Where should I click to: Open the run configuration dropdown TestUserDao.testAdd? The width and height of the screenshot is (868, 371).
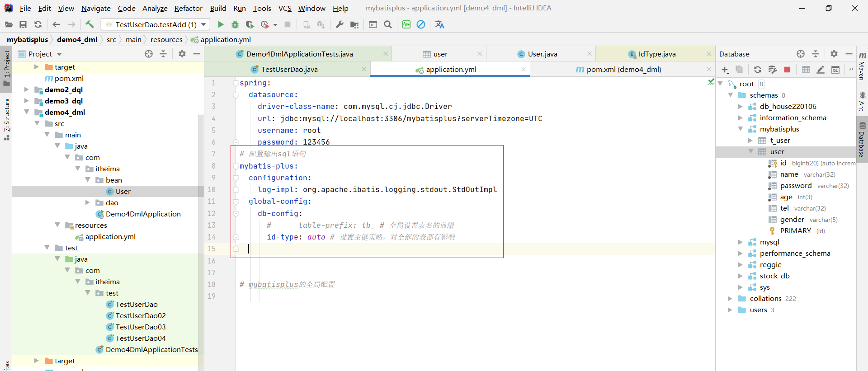point(156,24)
